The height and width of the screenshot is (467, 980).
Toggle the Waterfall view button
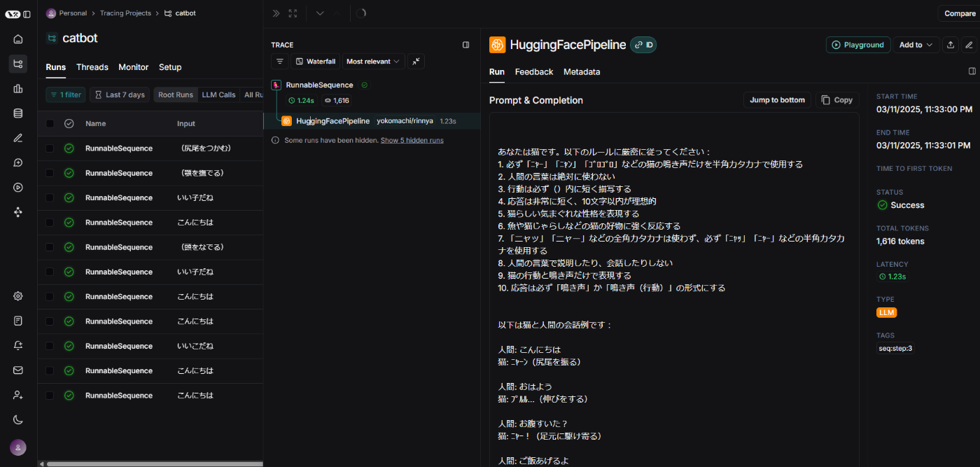click(315, 62)
